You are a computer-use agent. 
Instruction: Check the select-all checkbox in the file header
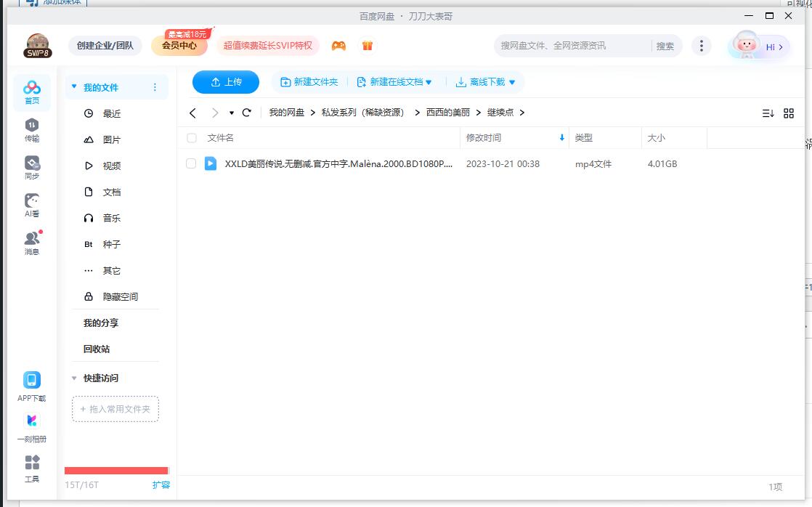(192, 137)
